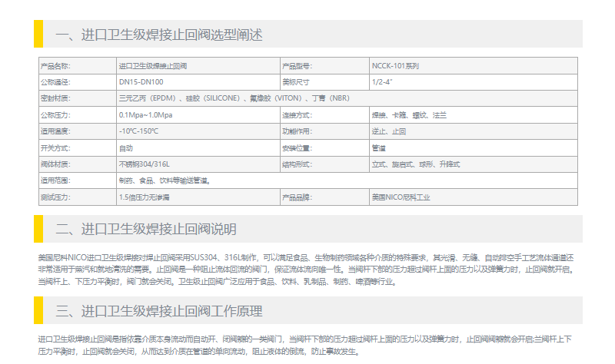Click the section two heading 止回阀说明

146,230
